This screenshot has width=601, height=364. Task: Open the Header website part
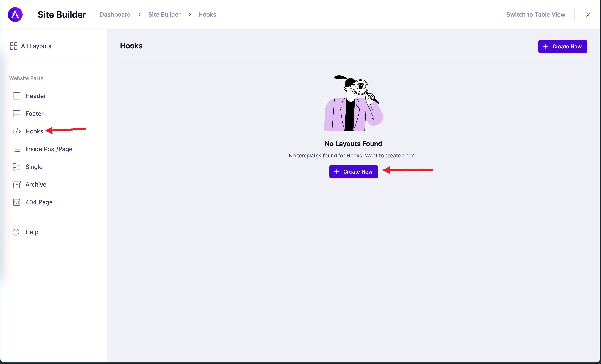pyautogui.click(x=36, y=96)
